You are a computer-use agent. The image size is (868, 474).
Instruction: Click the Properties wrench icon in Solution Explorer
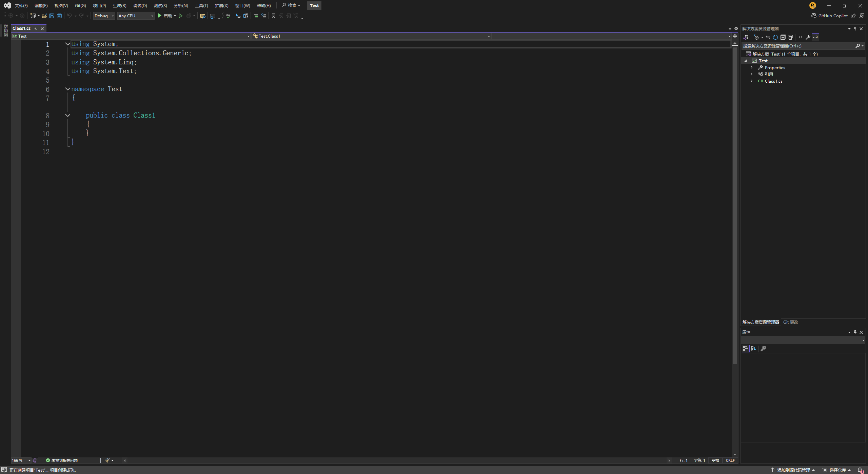click(808, 37)
